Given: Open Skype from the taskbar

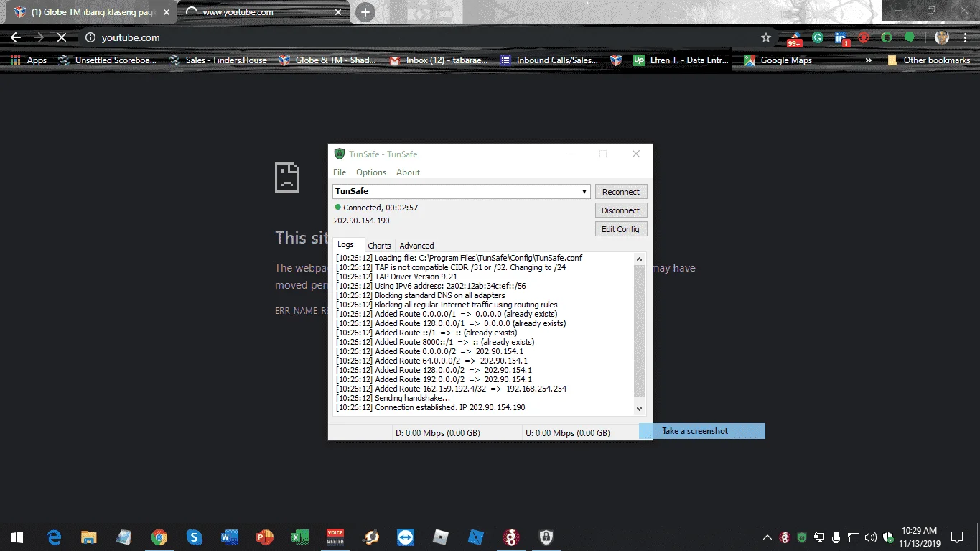Looking at the screenshot, I should pyautogui.click(x=194, y=537).
